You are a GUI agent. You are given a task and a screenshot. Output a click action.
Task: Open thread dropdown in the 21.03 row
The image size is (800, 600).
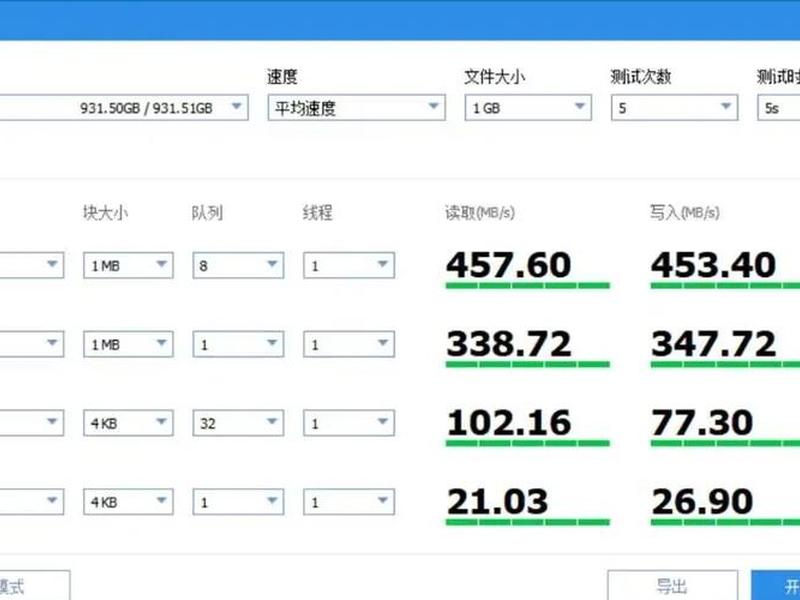(x=348, y=502)
